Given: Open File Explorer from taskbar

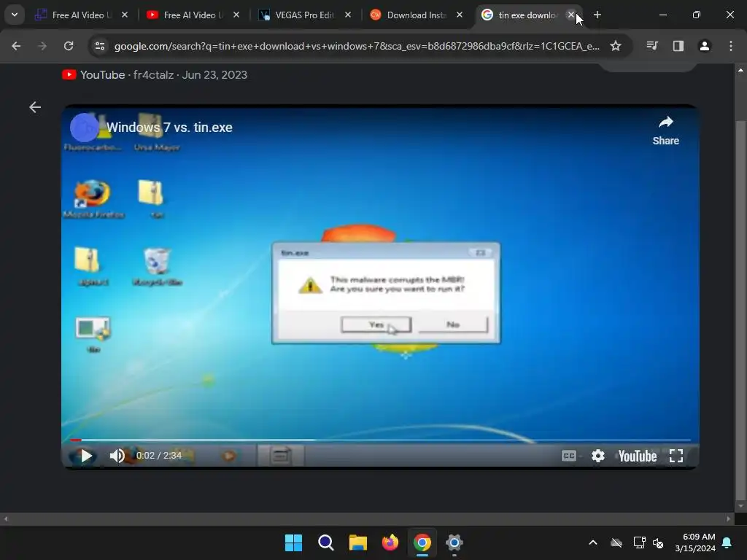Looking at the screenshot, I should pyautogui.click(x=357, y=542).
